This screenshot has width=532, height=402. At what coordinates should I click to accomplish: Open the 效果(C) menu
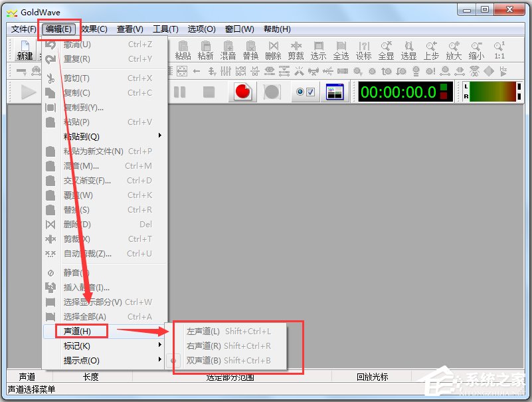pyautogui.click(x=94, y=29)
